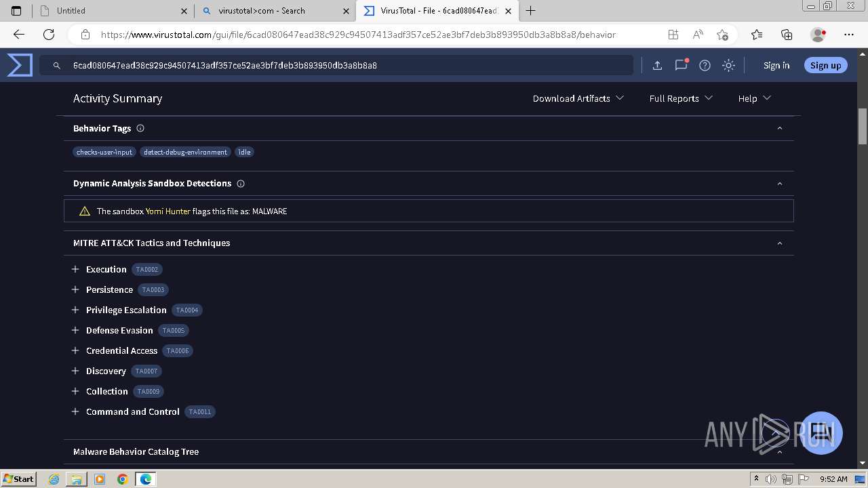Collapse the MITRE ATT&CK Tactics section

click(x=780, y=243)
